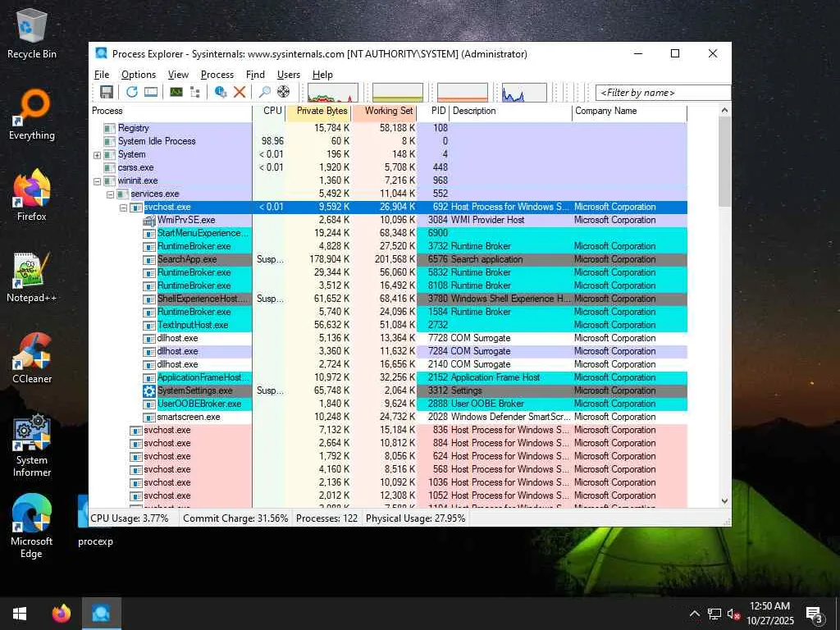Select the WmiPrvSE.exe process icon
840x630 pixels.
pyautogui.click(x=149, y=220)
